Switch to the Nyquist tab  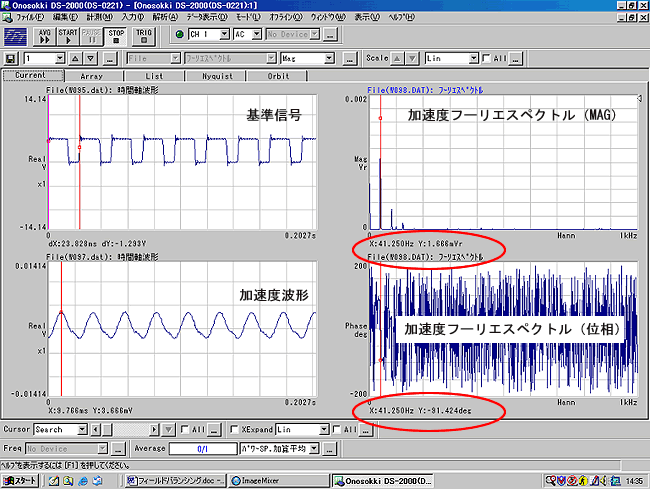[x=217, y=76]
